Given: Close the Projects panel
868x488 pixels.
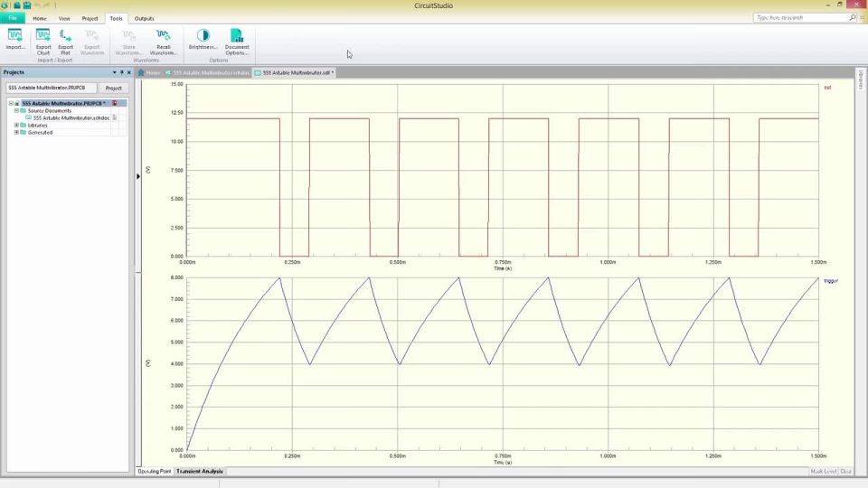Looking at the screenshot, I should click(129, 72).
